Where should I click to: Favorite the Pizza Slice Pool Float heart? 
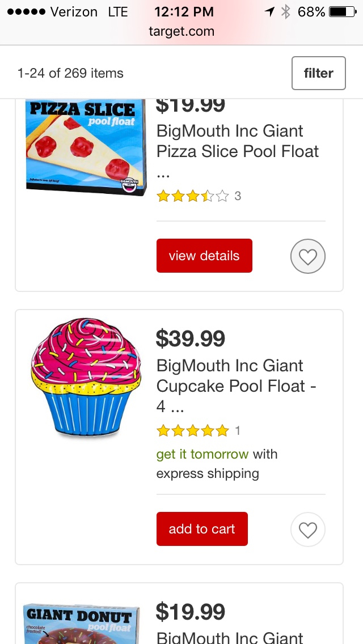[x=307, y=257]
